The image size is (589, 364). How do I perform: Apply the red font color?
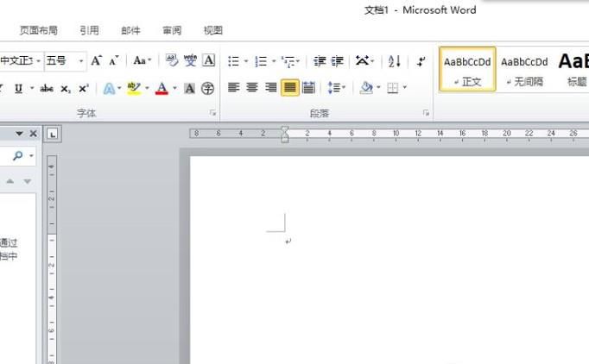pos(161,89)
